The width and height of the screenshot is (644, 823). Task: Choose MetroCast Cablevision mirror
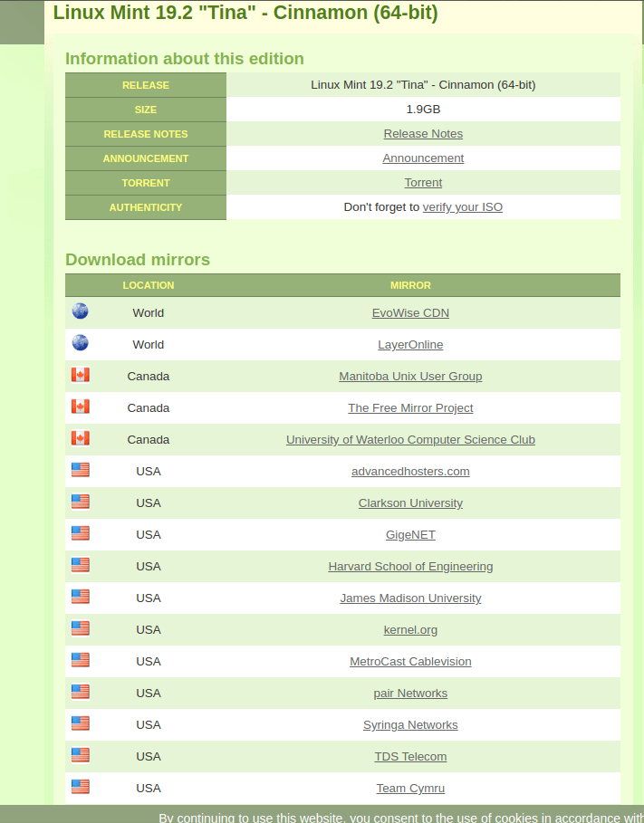point(410,661)
